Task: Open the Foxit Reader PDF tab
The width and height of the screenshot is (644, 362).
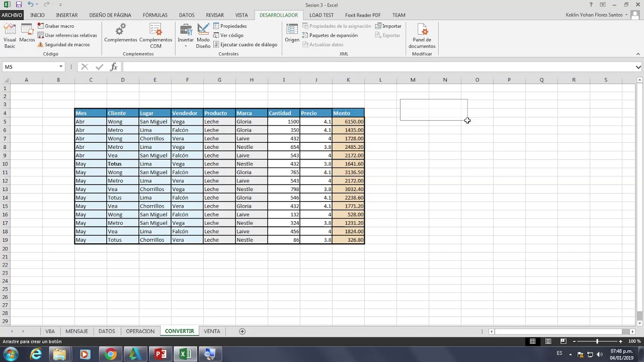Action: [363, 15]
